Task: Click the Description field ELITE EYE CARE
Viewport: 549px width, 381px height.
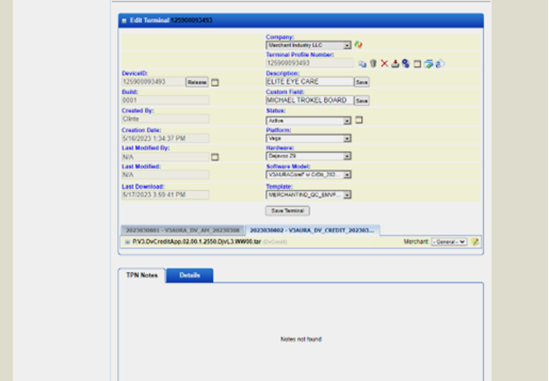Action: tap(310, 82)
